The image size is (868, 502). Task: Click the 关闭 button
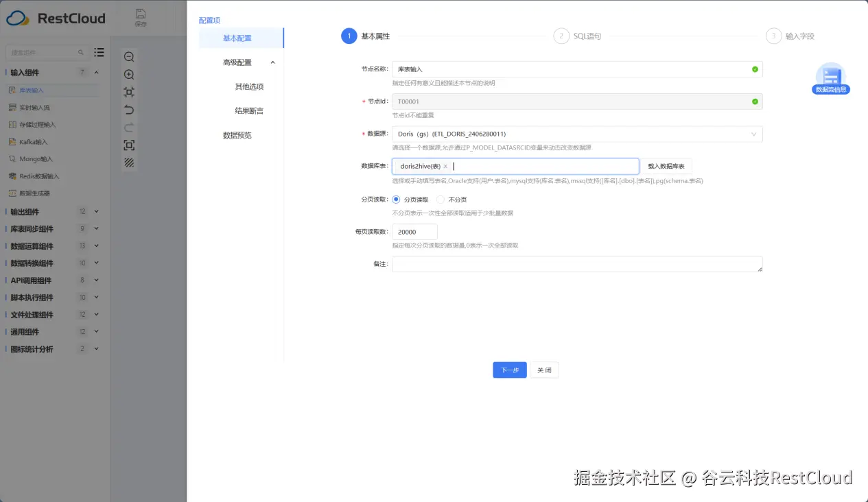coord(544,370)
